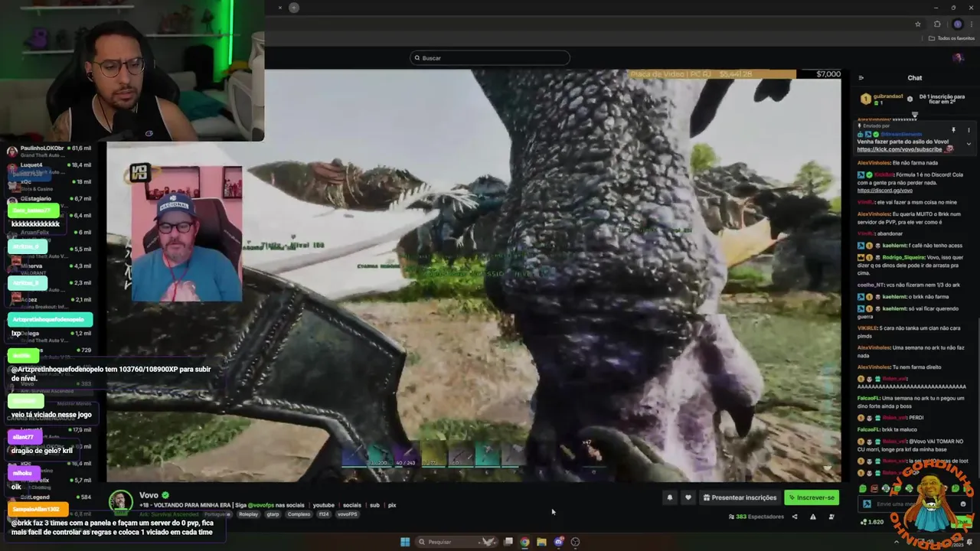Click the chat message input field
Viewport: 980px width, 551px height.
coord(913,504)
